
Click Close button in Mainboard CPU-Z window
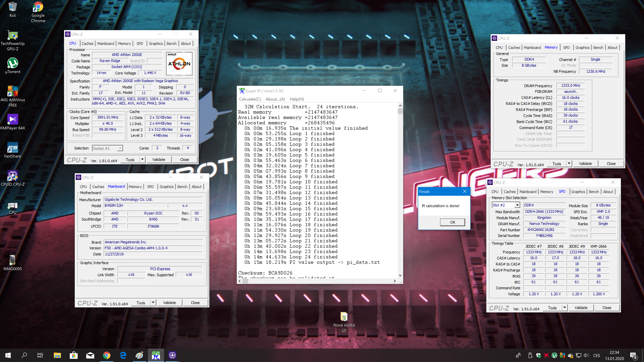coord(195,303)
